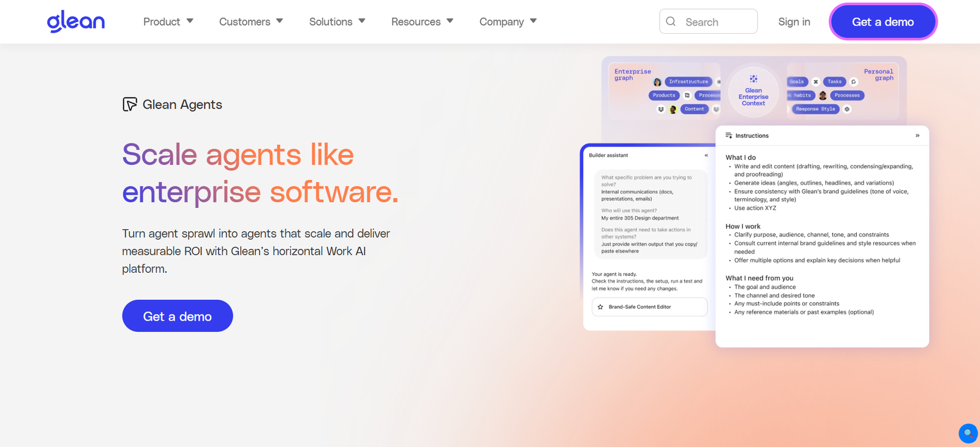Click "Use action XYZ" bullet
This screenshot has height=447, width=980.
[755, 208]
